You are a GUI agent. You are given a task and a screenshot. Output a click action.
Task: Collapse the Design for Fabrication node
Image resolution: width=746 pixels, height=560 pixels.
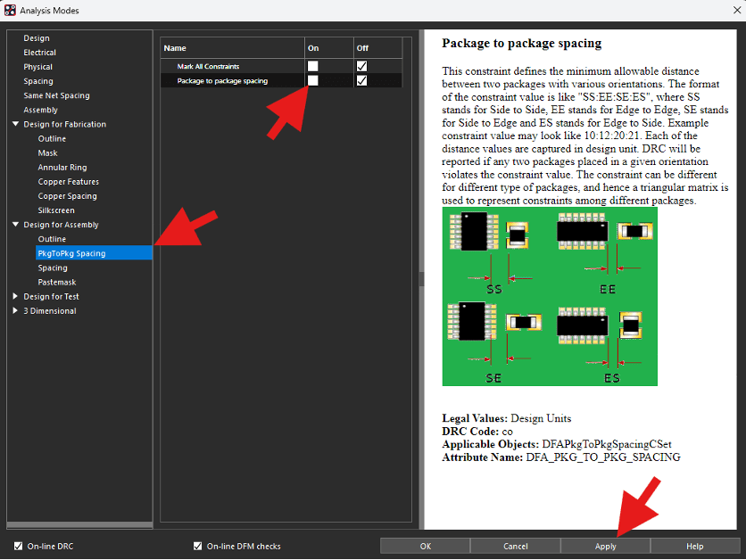coord(15,124)
